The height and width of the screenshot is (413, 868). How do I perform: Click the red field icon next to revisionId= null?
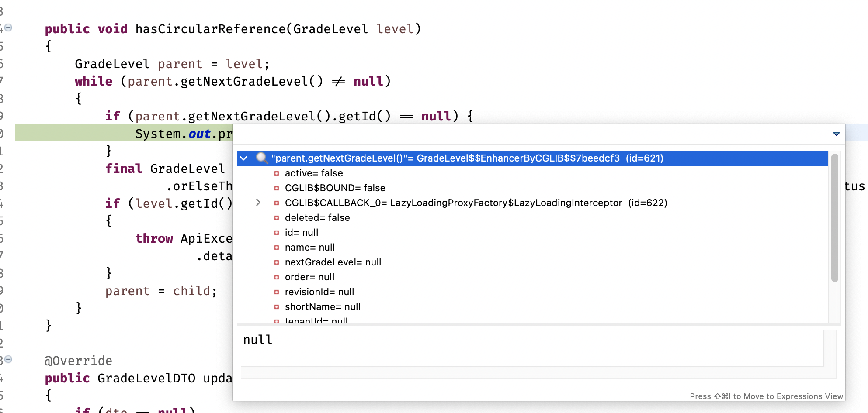pos(277,292)
